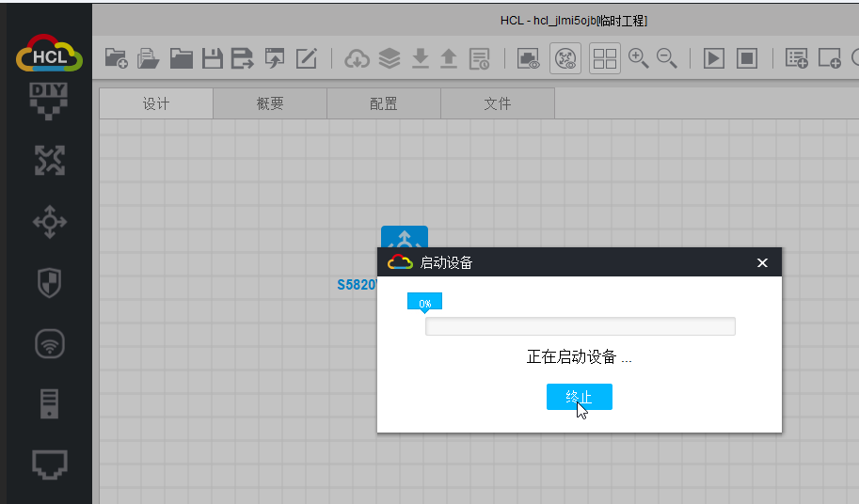
Task: Select the Ethernet port connection icon
Action: (x=49, y=464)
